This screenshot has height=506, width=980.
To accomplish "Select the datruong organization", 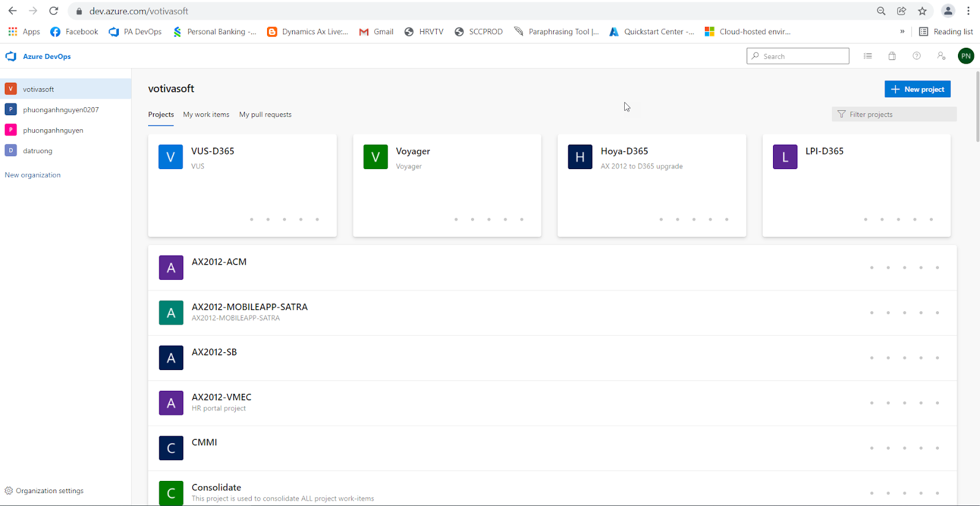I will 66,151.
